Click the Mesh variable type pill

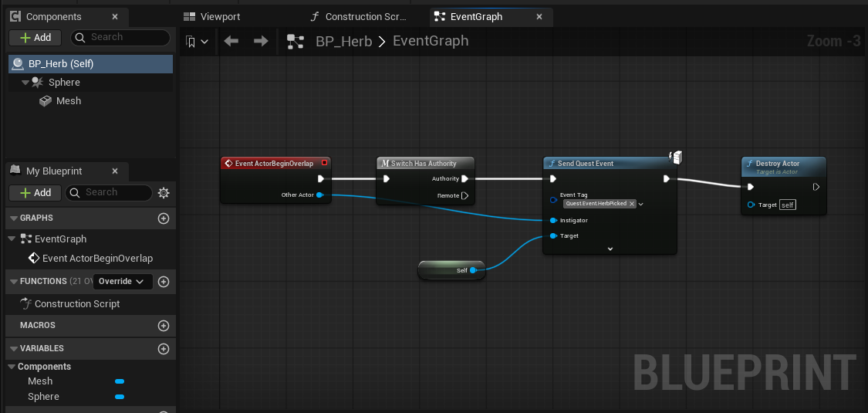click(119, 381)
